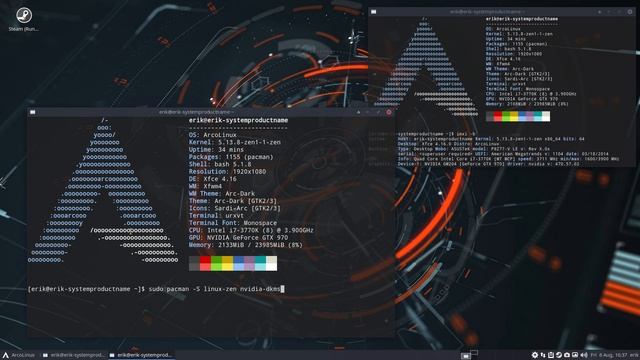Switch to first erik@erik-systemprod taskbar button
640x360 pixels.
point(73,355)
